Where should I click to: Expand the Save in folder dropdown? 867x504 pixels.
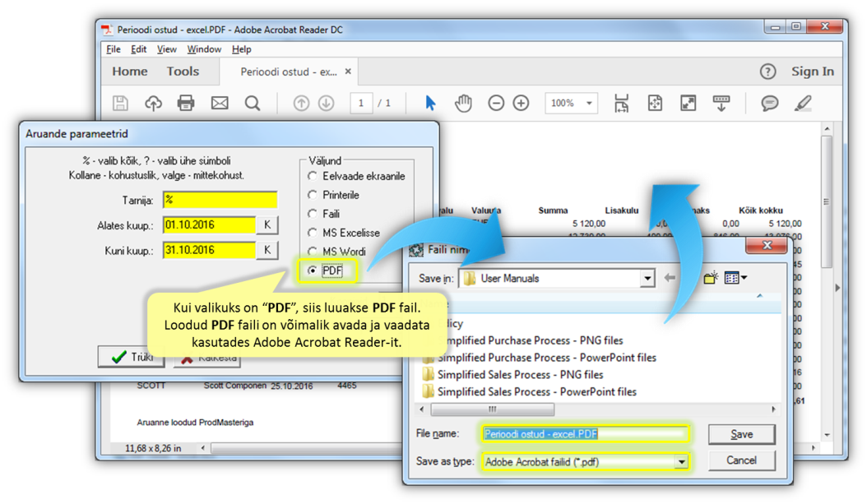[x=647, y=279]
